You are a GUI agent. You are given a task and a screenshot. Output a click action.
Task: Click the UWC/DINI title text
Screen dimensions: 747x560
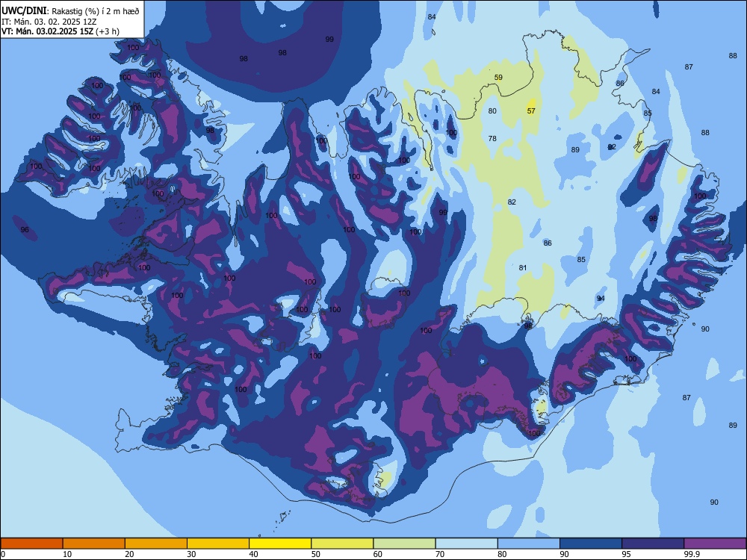(x=24, y=10)
